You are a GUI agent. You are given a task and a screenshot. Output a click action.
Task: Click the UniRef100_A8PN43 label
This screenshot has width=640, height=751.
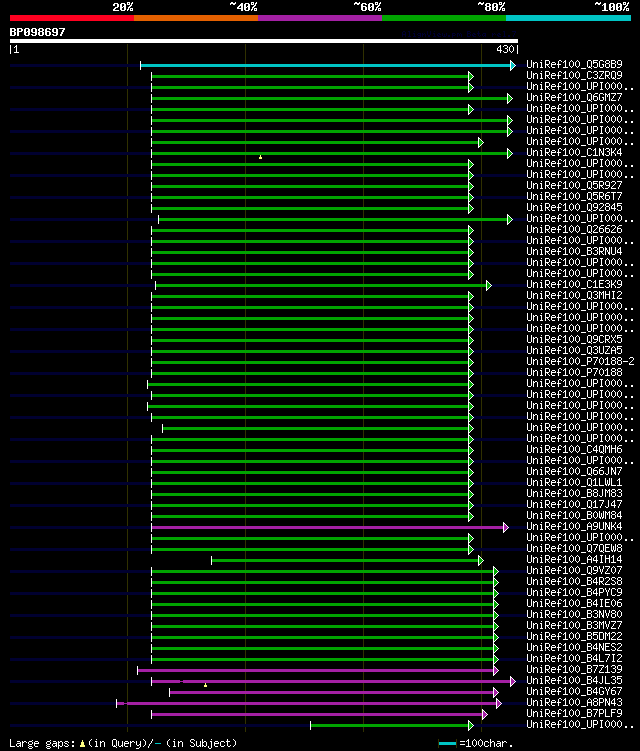574,703
